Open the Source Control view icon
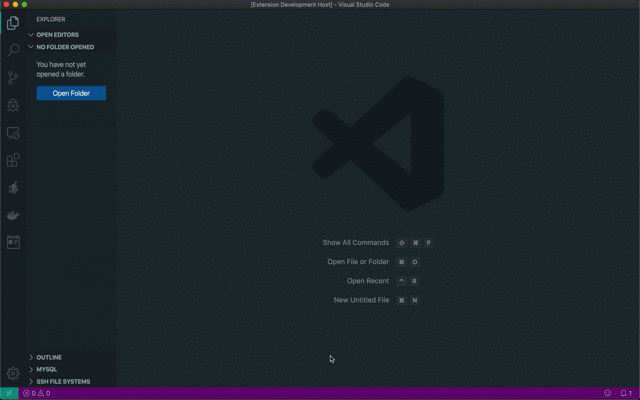 click(x=13, y=78)
